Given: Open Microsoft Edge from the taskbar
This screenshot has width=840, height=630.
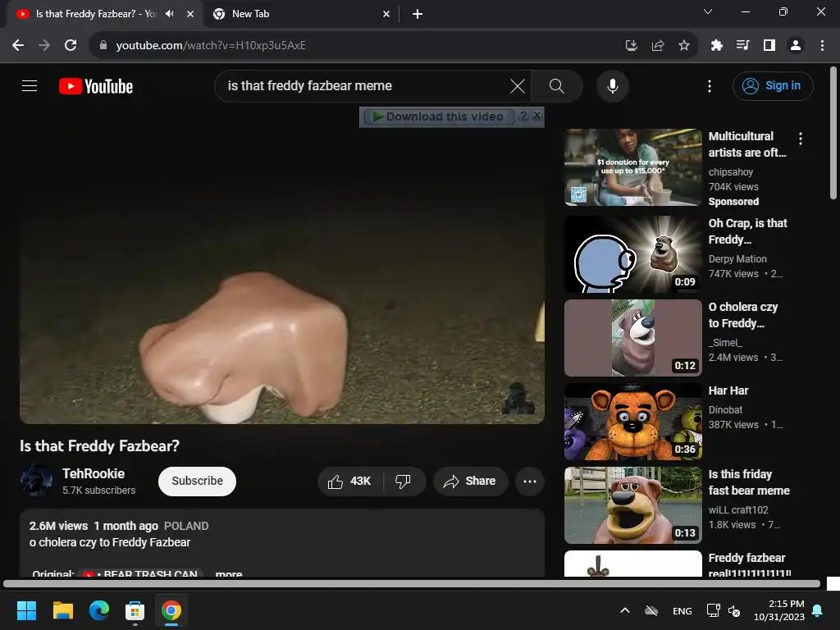Looking at the screenshot, I should (99, 610).
